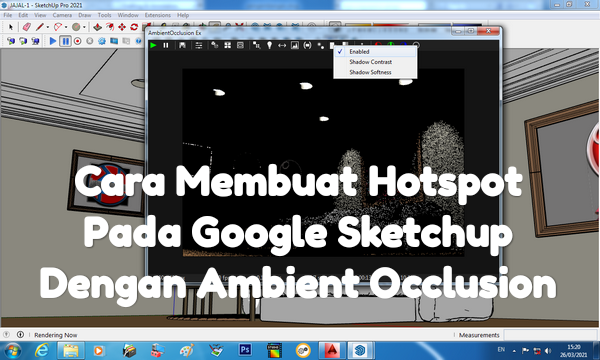
Task: Open the dropdown arrow beside the Line tool
Action: click(47, 27)
